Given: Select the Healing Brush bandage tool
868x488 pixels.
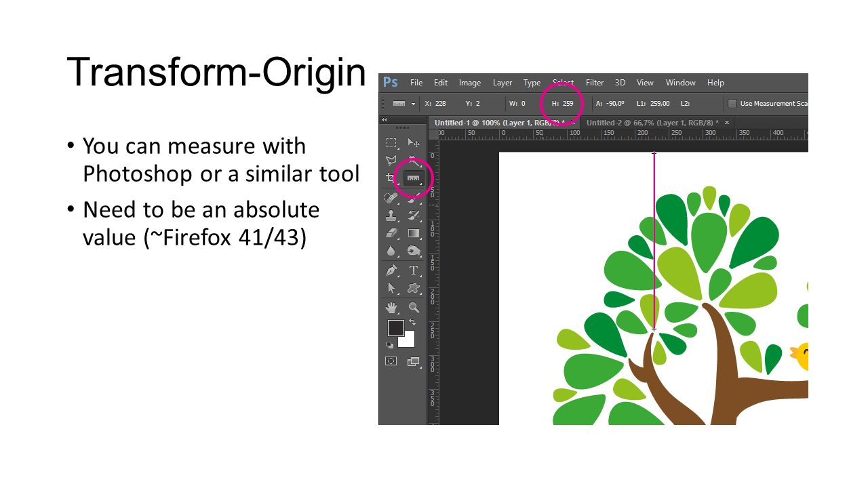Looking at the screenshot, I should click(x=391, y=198).
